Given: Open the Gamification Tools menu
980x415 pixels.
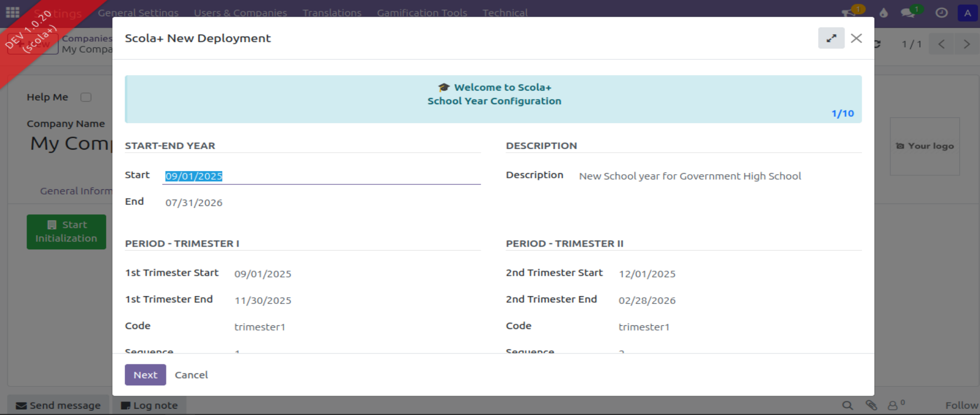Looking at the screenshot, I should (421, 13).
